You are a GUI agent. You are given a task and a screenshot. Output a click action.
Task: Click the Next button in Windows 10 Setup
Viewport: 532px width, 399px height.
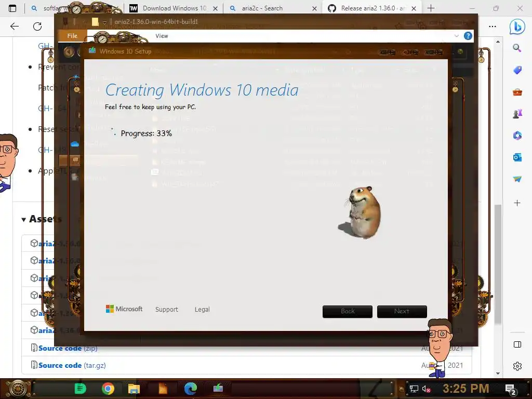(402, 312)
